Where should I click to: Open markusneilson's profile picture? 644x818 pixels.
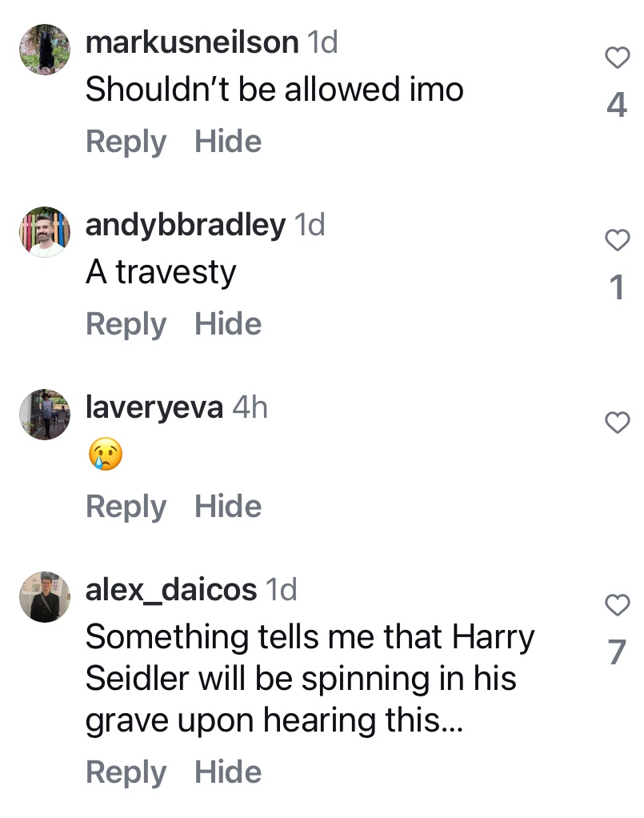tap(45, 50)
